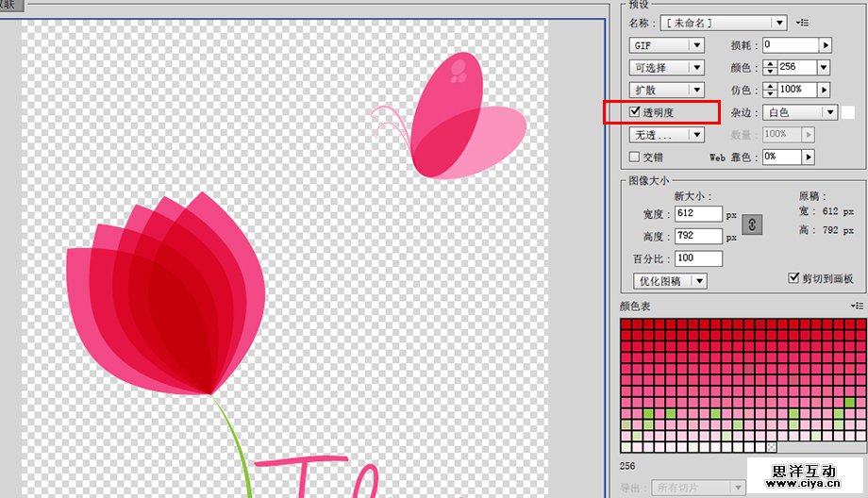Click the lossy (损耗) arrow button
Image resolution: width=868 pixels, height=498 pixels.
click(x=826, y=45)
